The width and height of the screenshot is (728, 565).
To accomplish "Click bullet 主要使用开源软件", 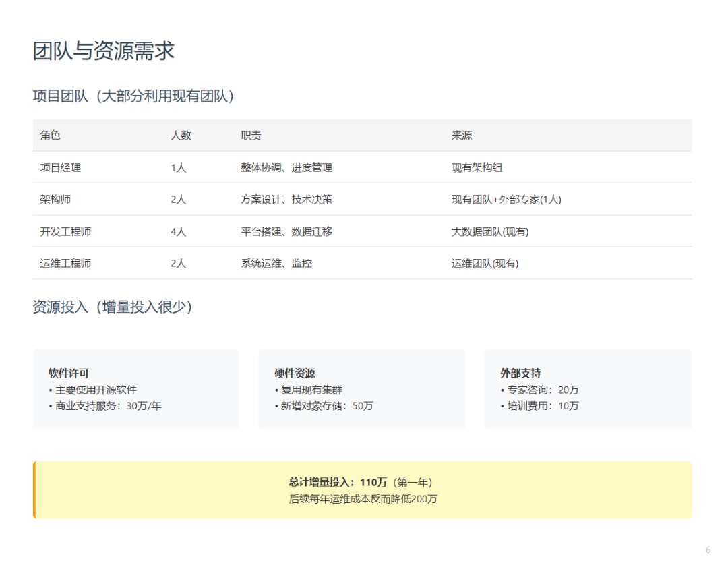I will point(92,390).
